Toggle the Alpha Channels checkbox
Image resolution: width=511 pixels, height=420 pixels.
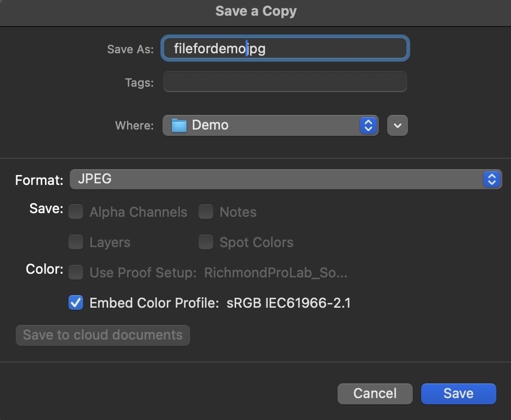[x=76, y=212]
